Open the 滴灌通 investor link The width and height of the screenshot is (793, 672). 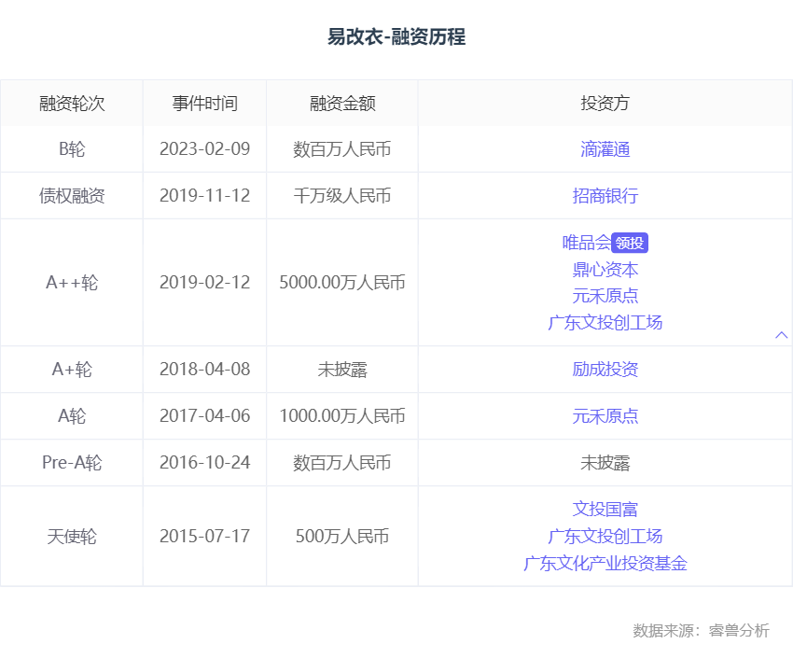click(605, 149)
